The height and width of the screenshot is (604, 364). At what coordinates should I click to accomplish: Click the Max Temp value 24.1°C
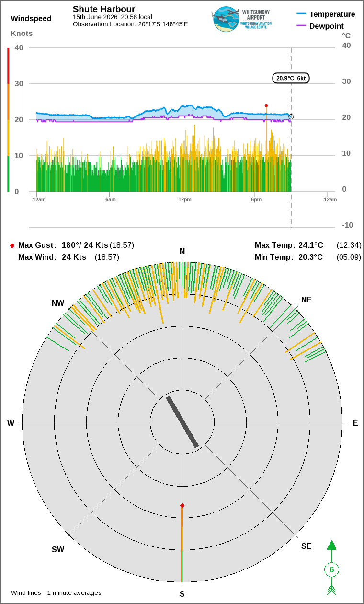coord(311,245)
